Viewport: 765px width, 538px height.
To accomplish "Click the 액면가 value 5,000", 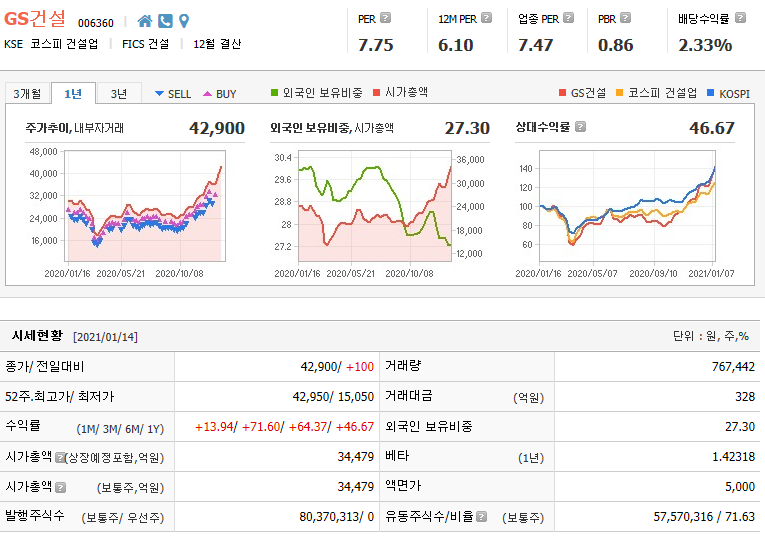I will click(x=740, y=487).
